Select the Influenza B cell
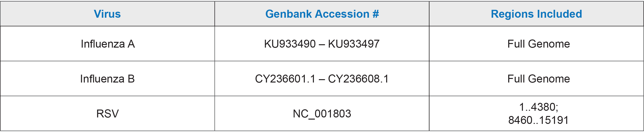Screen dimensions: 644x138 (x=107, y=79)
